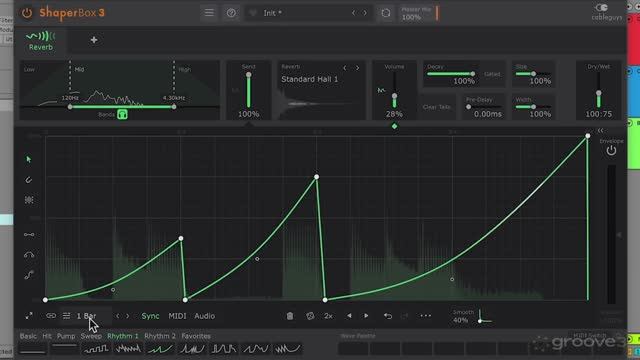
Task: Click the expand editor fullscreen icon
Action: (x=29, y=316)
